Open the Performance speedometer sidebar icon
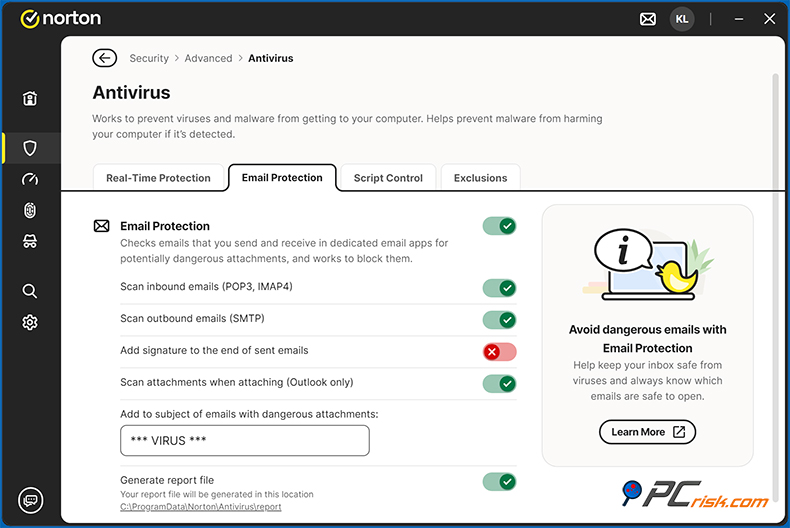This screenshot has height=528, width=790. pyautogui.click(x=30, y=179)
